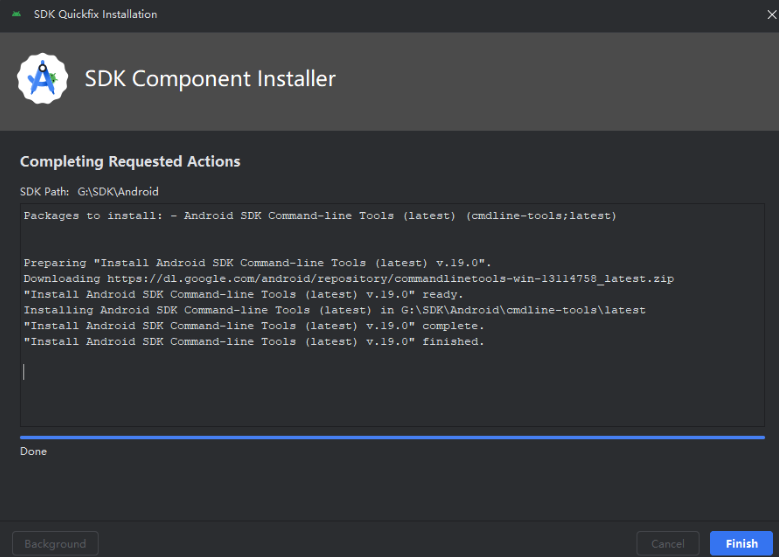
Task: Click the 'SDK Component Installer' heading
Action: [210, 79]
